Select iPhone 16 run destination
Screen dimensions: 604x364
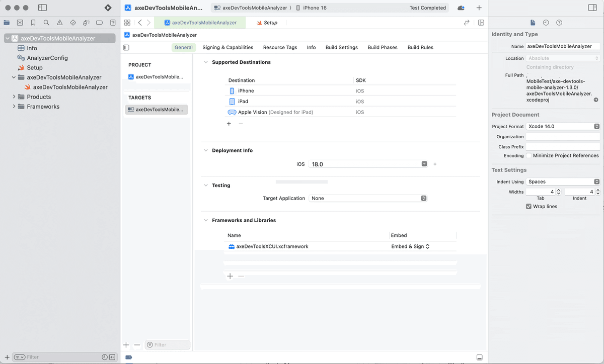[312, 8]
